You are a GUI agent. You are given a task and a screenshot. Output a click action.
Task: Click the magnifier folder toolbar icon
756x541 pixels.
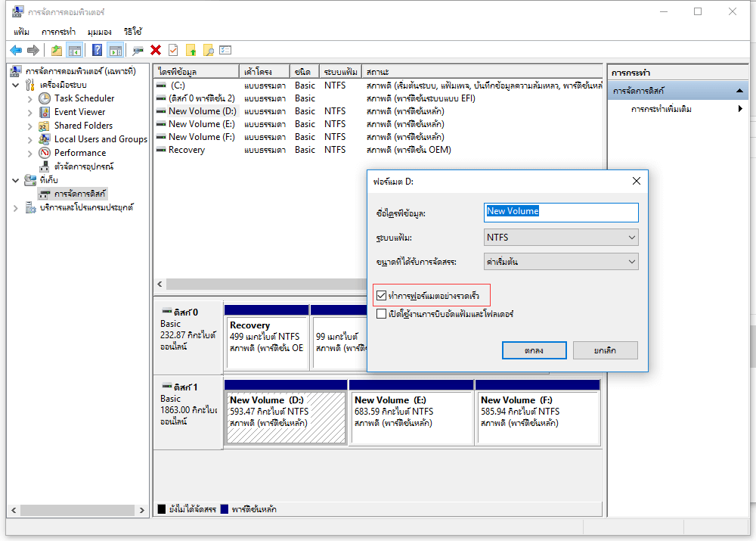tap(208, 50)
